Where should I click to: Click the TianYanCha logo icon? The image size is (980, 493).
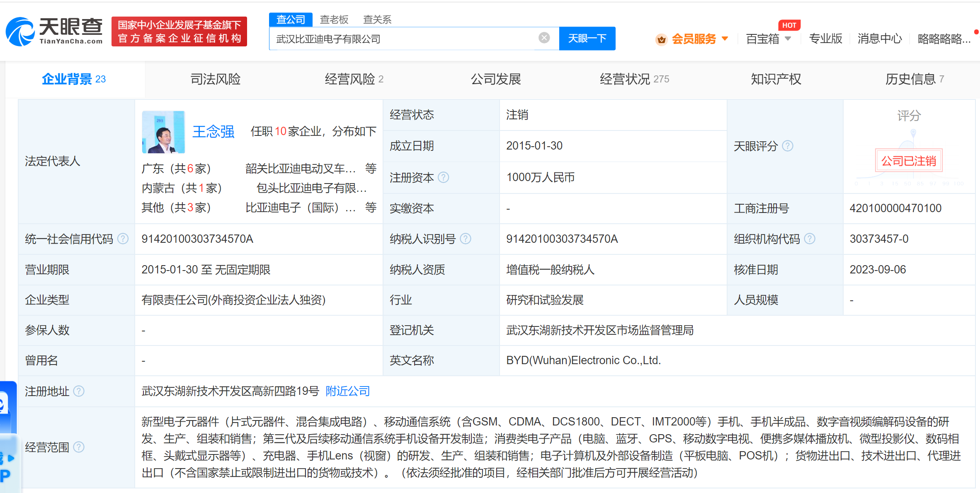pyautogui.click(x=20, y=32)
